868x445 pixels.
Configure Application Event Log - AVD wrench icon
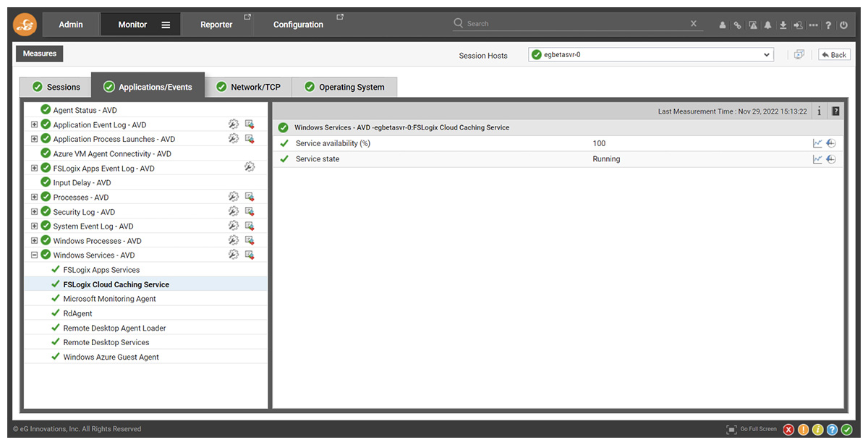[234, 124]
